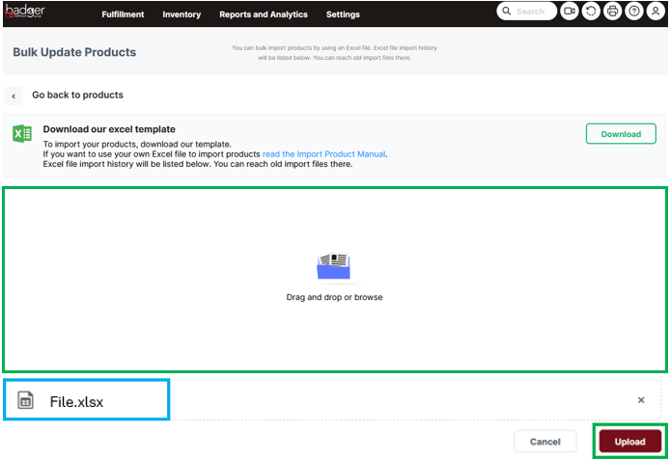Click the back arrow chevron button
Viewport: 670px width, 461px height.
coord(14,96)
